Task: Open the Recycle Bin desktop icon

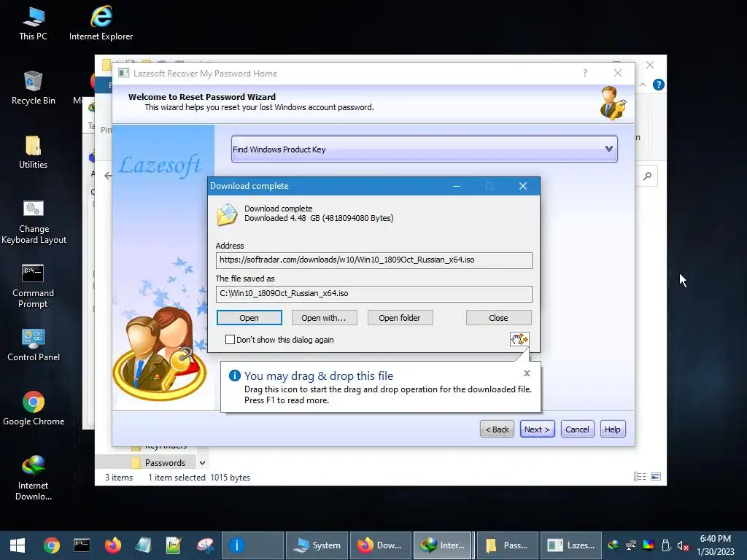Action: pyautogui.click(x=33, y=87)
